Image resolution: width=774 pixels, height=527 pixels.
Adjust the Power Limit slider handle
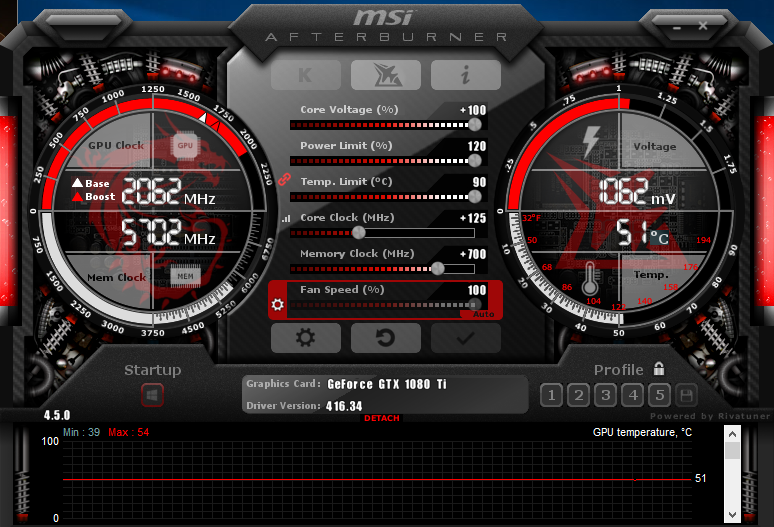475,160
